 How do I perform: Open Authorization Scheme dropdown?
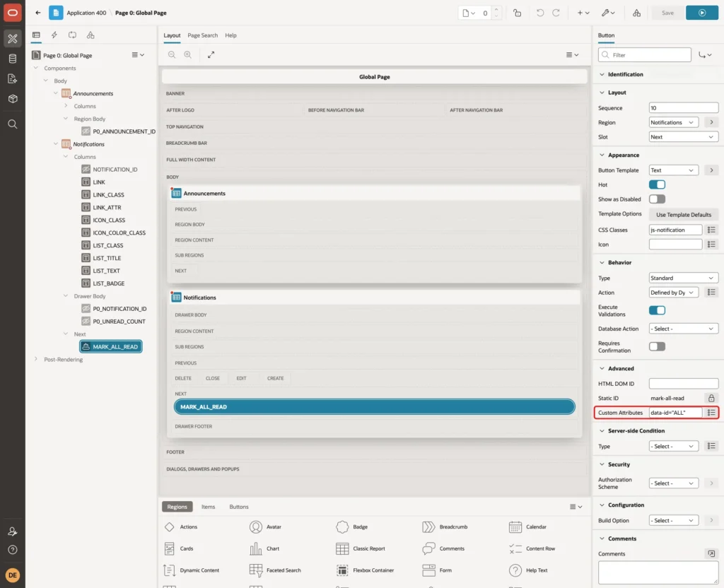[x=674, y=483]
